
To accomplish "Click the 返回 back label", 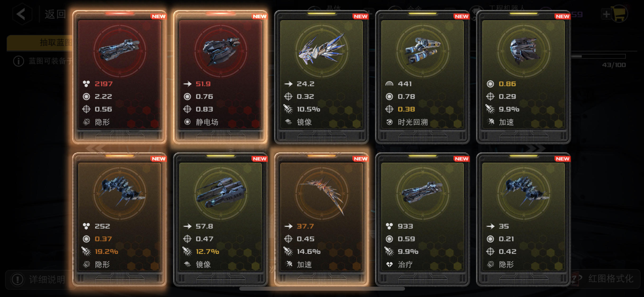I will (x=55, y=14).
